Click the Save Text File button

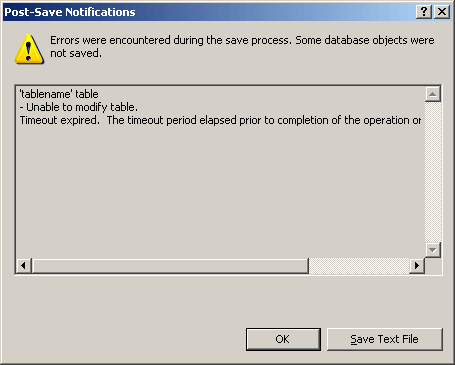click(x=385, y=339)
